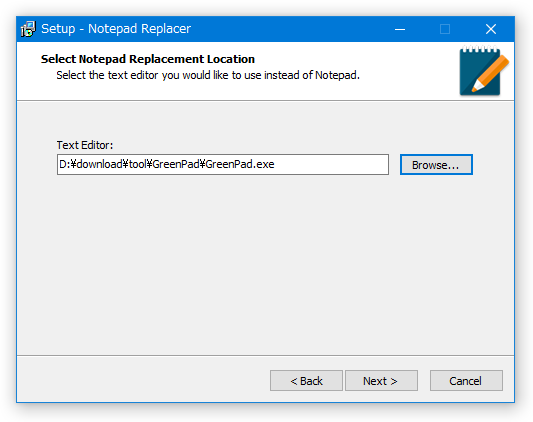Click the notepad and pencil logo
Viewport: 533px width, 422px height.
click(484, 70)
